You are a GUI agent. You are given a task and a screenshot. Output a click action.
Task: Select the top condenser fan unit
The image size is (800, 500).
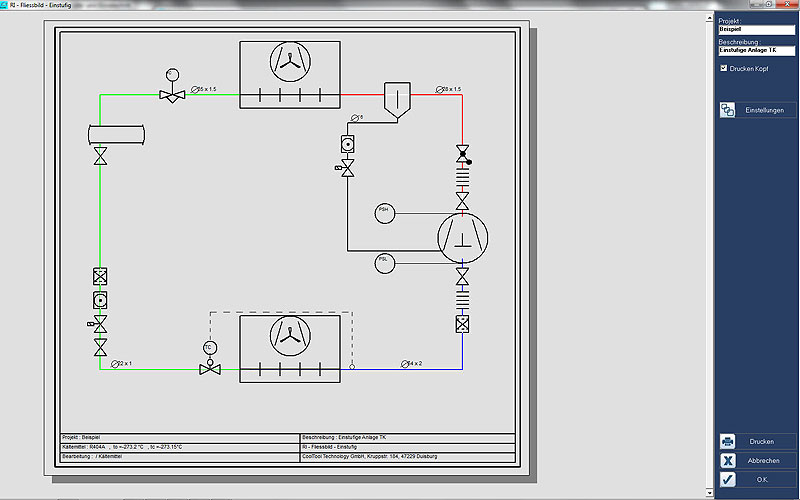pos(290,73)
